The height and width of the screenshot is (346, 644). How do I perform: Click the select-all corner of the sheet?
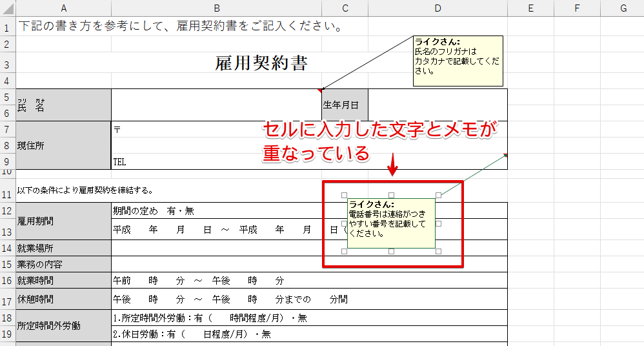(x=7, y=8)
